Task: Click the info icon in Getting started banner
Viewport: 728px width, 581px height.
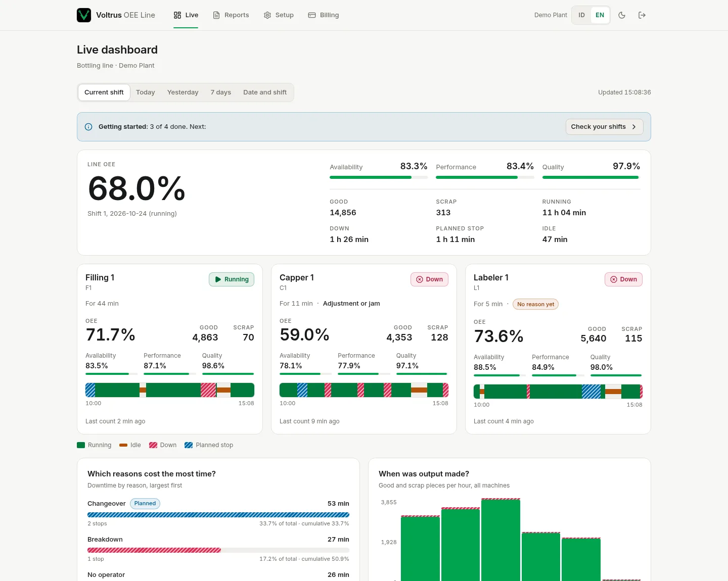Action: [x=88, y=127]
